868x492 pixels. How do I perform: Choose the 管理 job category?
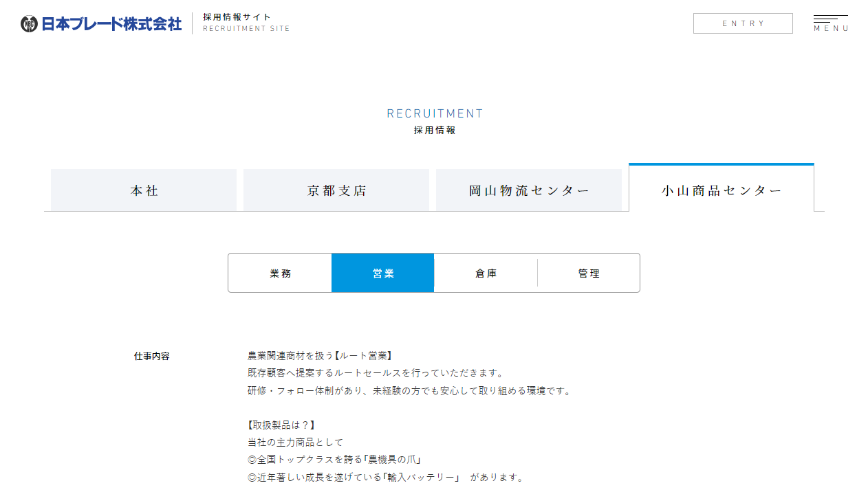click(589, 273)
